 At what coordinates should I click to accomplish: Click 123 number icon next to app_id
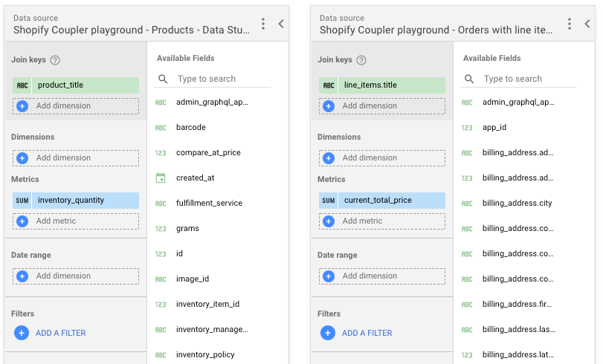pos(466,128)
